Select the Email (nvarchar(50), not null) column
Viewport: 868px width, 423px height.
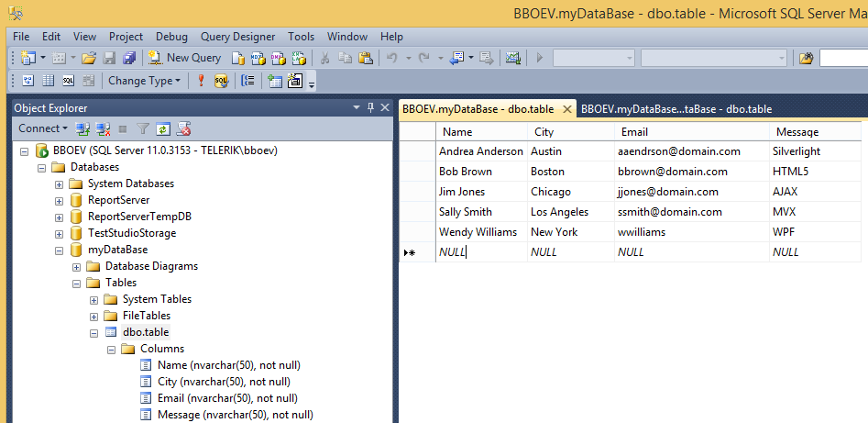[x=227, y=398]
